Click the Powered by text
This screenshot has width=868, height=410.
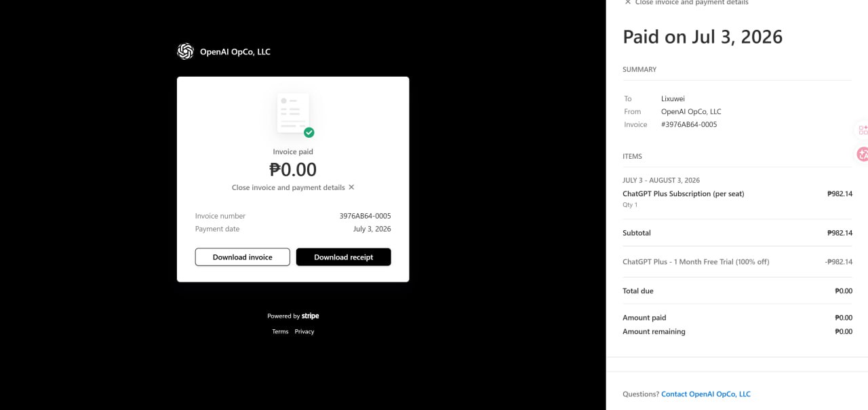point(283,316)
